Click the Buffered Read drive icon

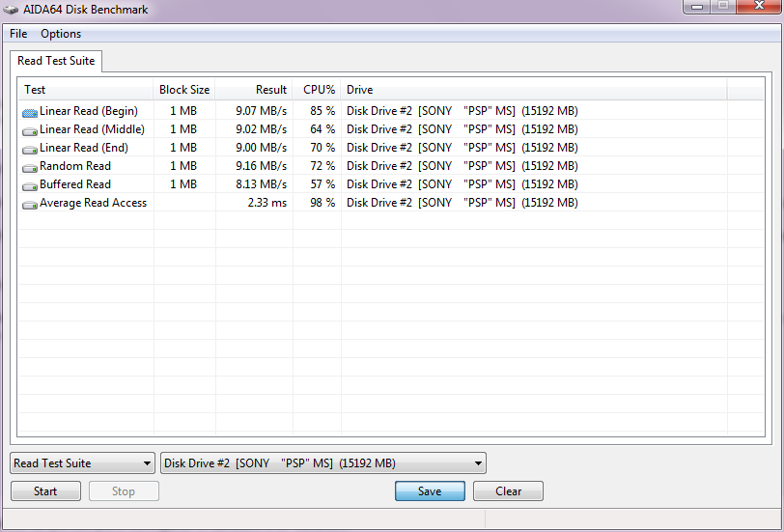click(30, 186)
